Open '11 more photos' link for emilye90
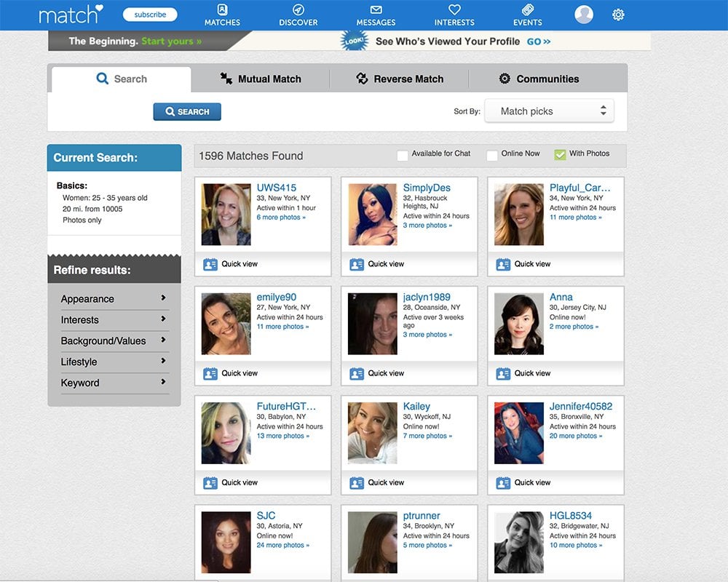Image resolution: width=728 pixels, height=582 pixels. point(282,327)
